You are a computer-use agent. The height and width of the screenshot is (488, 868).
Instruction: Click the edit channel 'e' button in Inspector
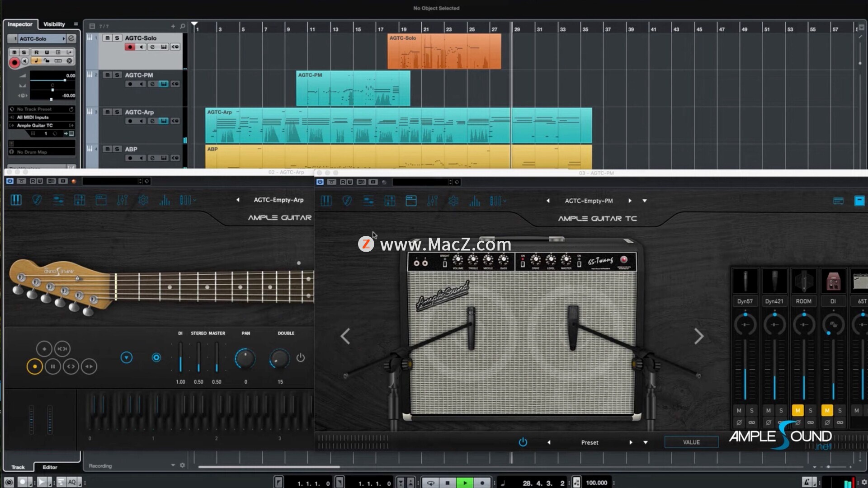71,39
